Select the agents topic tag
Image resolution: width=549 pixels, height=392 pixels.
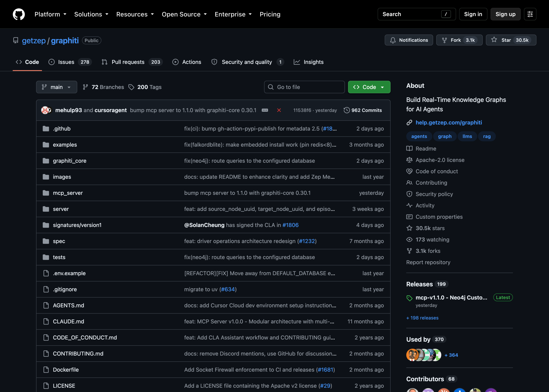tap(419, 136)
